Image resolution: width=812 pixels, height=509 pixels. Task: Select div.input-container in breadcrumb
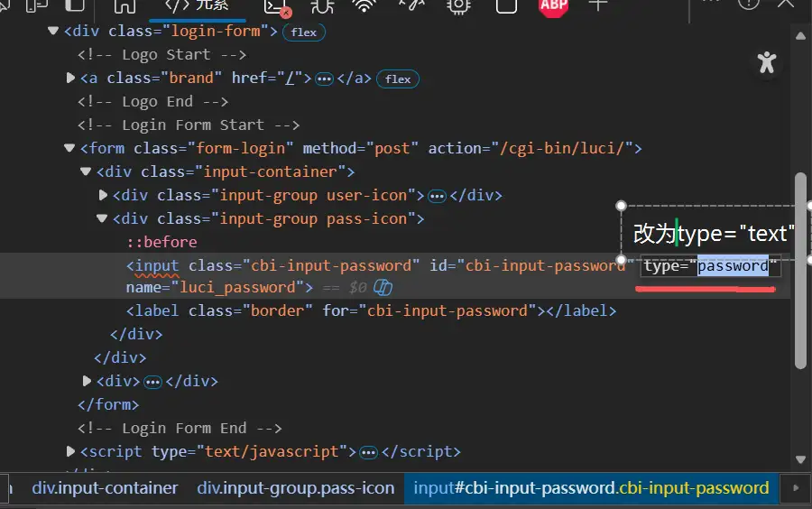(105, 488)
